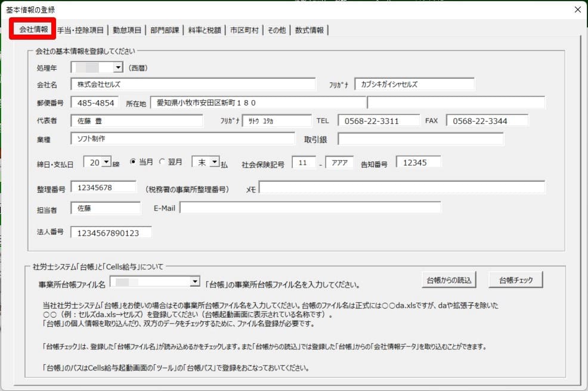Click into the E-Mail text field
Viewport: 588px width, 391px height.
point(310,208)
